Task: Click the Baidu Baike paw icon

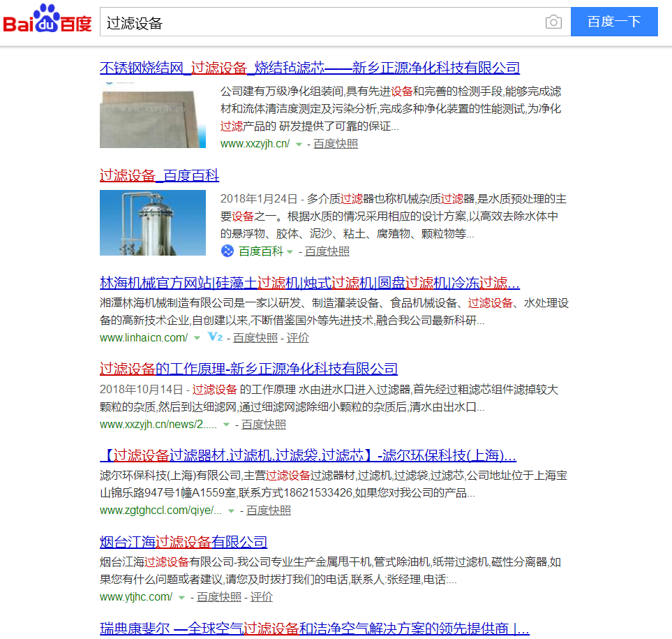Action: point(227,251)
